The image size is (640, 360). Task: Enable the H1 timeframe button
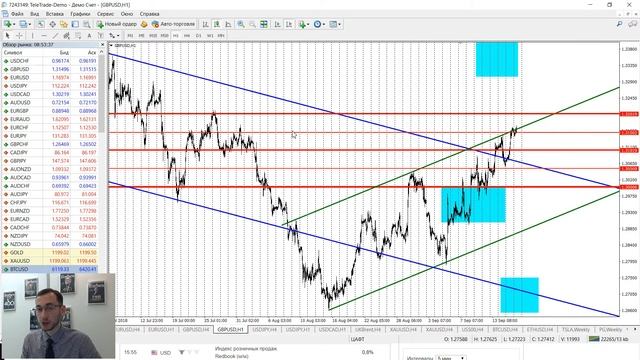(x=176, y=36)
